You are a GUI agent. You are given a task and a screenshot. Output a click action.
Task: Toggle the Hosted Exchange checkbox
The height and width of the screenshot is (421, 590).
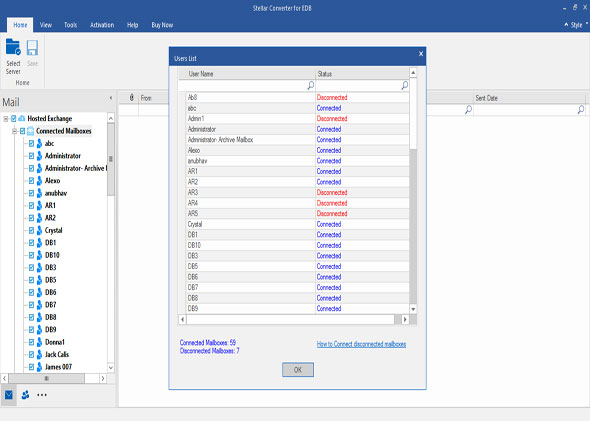coord(14,119)
